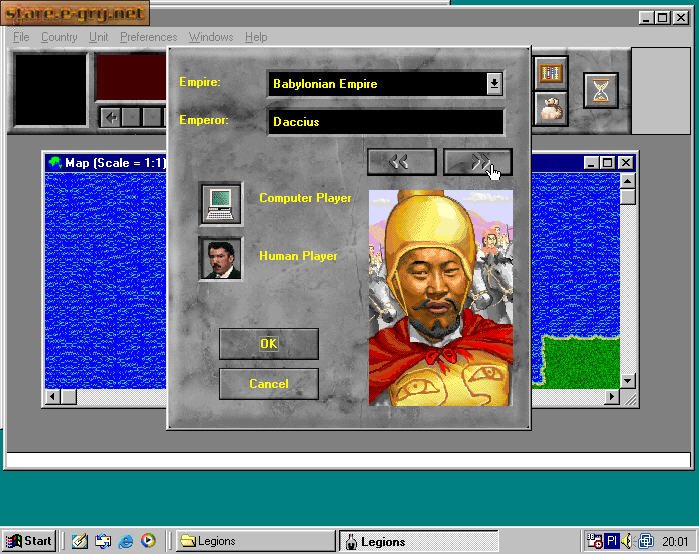Screen dimensions: 699x554
Task: Choose the Human Player portrait icon
Action: 221,259
